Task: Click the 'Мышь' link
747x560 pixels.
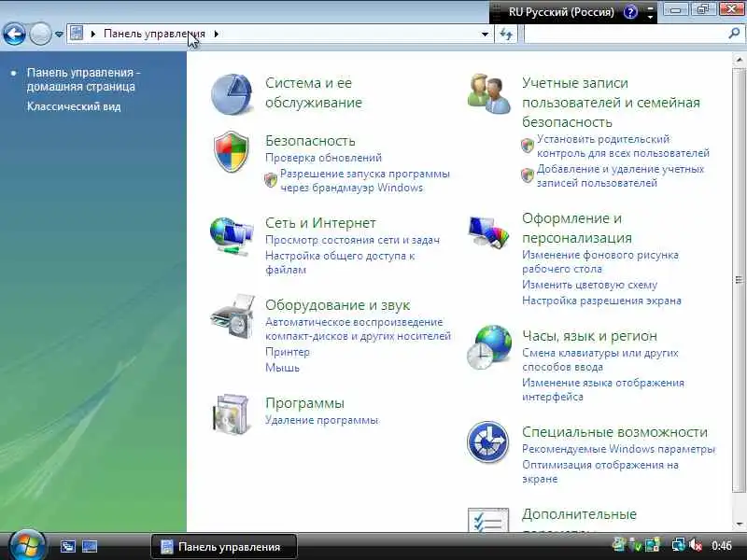Action: tap(283, 368)
